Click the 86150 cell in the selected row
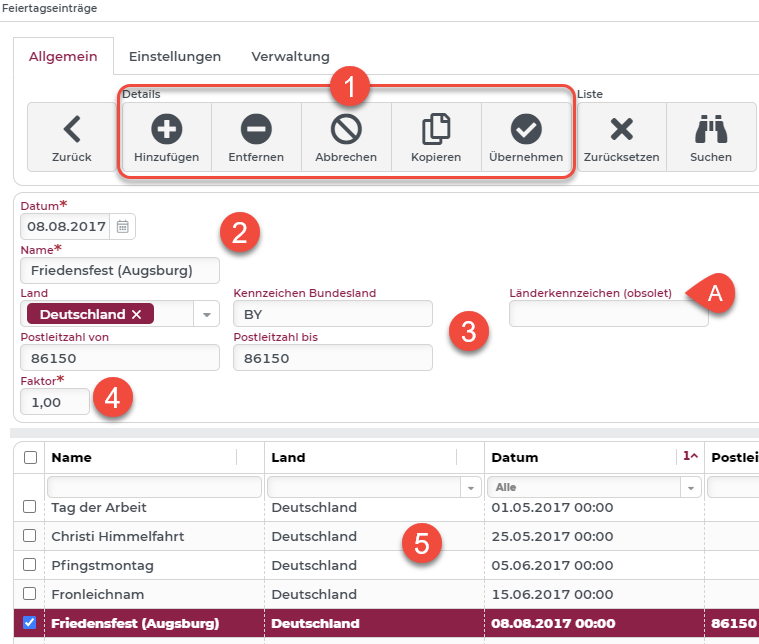The width and height of the screenshot is (759, 644). 733,623
